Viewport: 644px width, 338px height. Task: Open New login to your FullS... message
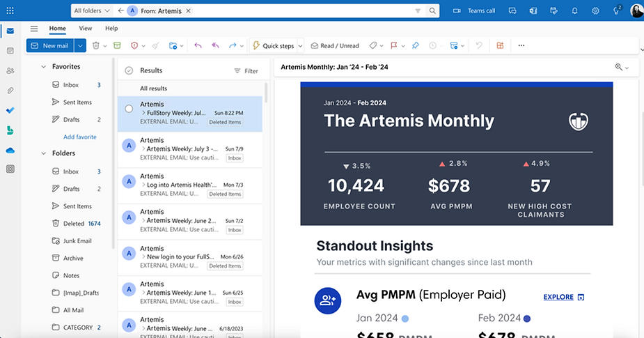coord(190,257)
